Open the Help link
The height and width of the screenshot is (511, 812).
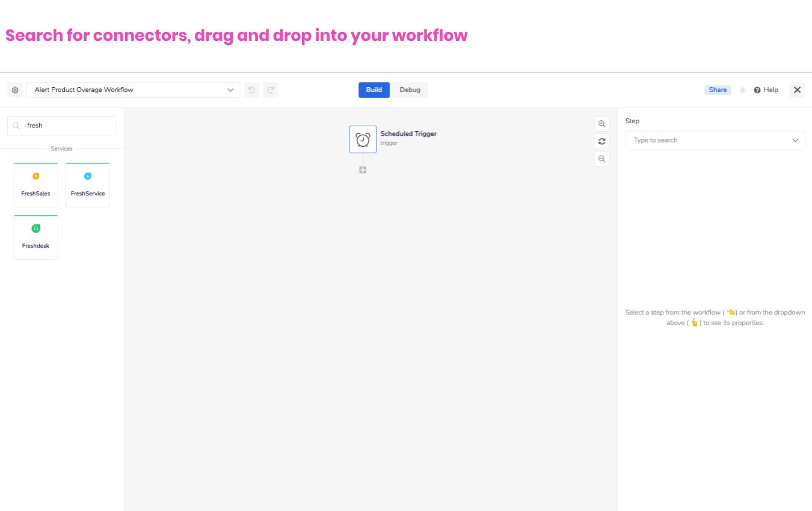click(x=766, y=90)
